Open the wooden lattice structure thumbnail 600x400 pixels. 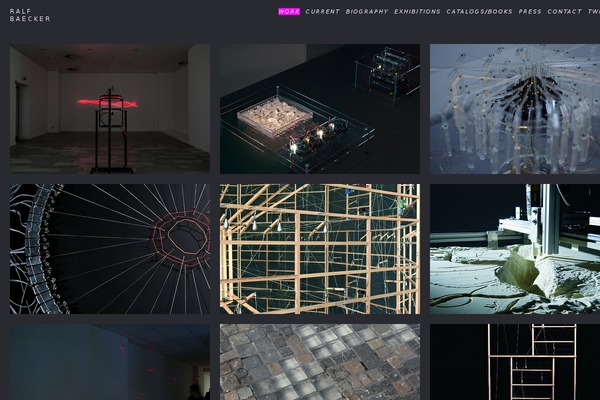click(x=320, y=249)
